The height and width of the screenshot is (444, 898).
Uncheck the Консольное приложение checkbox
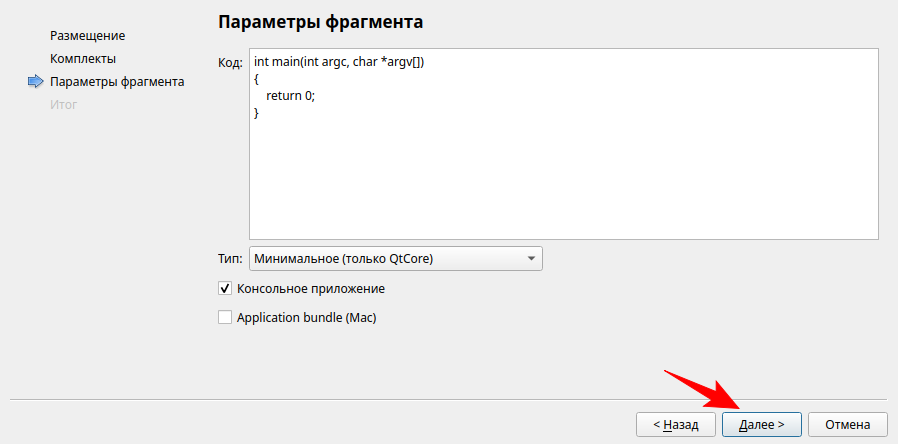point(225,288)
